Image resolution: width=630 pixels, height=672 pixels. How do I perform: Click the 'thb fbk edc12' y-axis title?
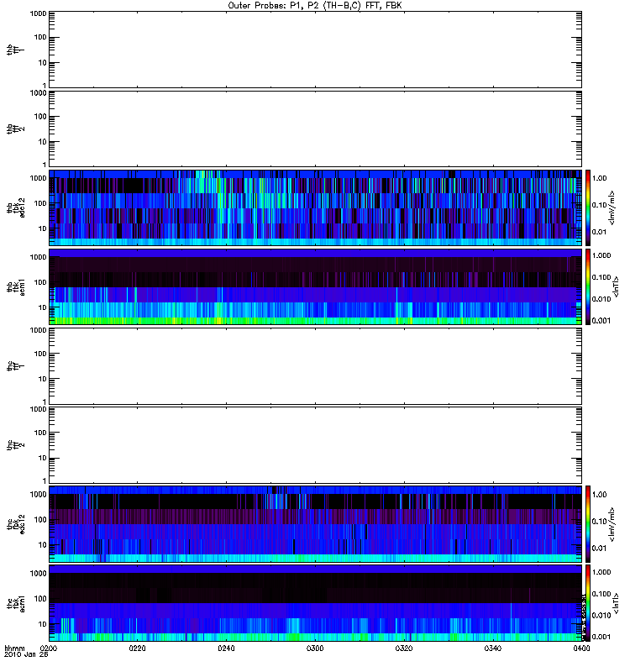(x=16, y=207)
